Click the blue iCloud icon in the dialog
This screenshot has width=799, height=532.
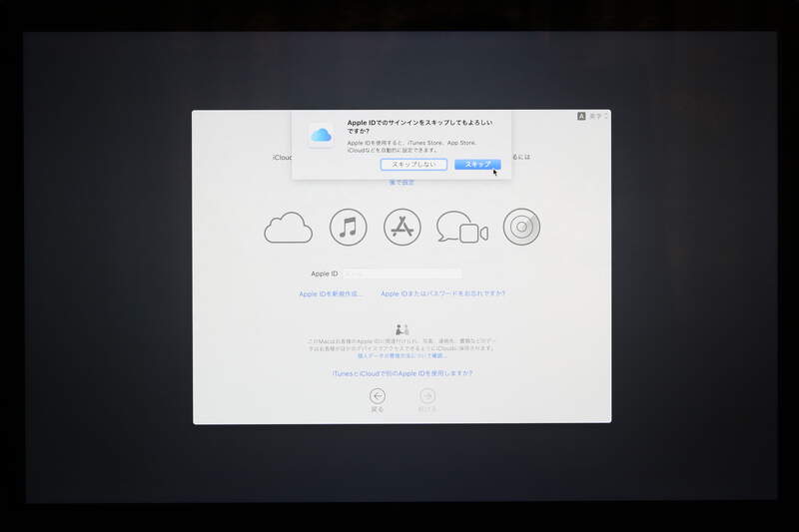[321, 135]
